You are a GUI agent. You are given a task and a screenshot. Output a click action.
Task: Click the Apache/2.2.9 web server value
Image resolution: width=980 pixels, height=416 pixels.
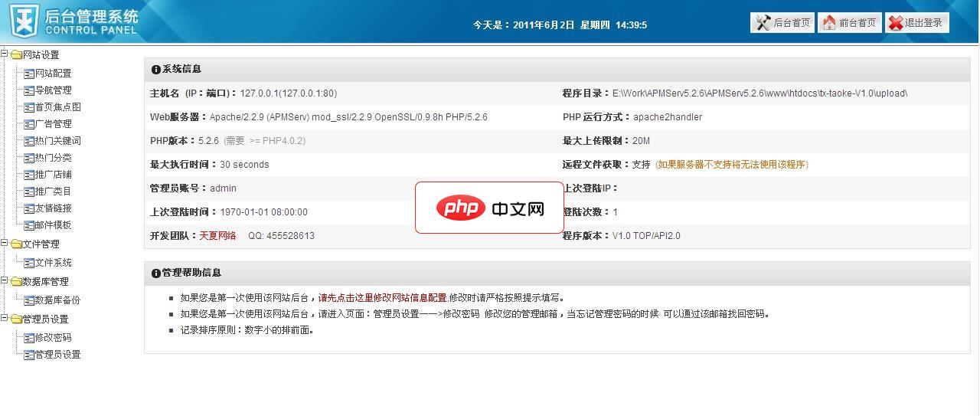pos(348,117)
